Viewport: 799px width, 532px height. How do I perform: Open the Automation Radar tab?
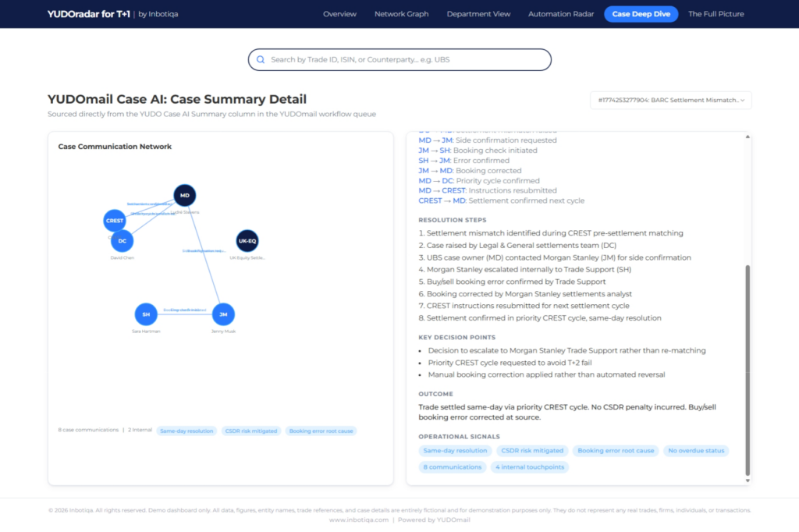pyautogui.click(x=561, y=14)
